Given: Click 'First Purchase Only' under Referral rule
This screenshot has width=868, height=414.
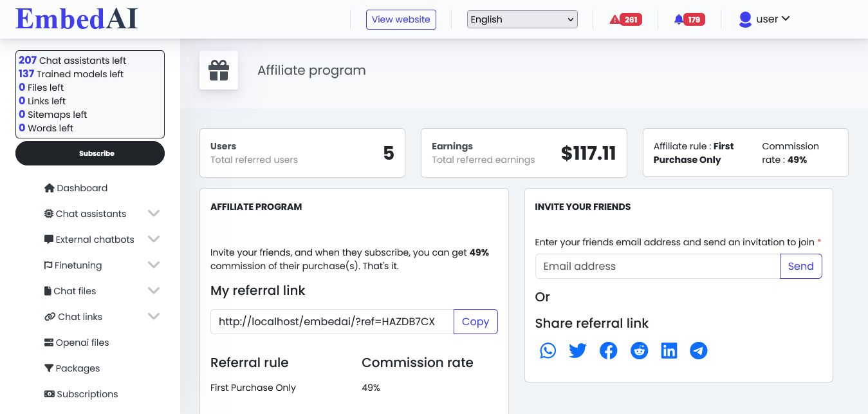Looking at the screenshot, I should pos(253,388).
